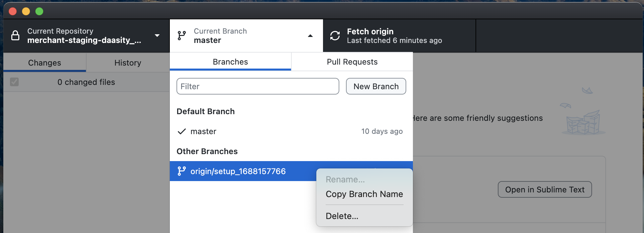Click the repository lock icon
Viewport: 644px width, 233px height.
tap(15, 35)
